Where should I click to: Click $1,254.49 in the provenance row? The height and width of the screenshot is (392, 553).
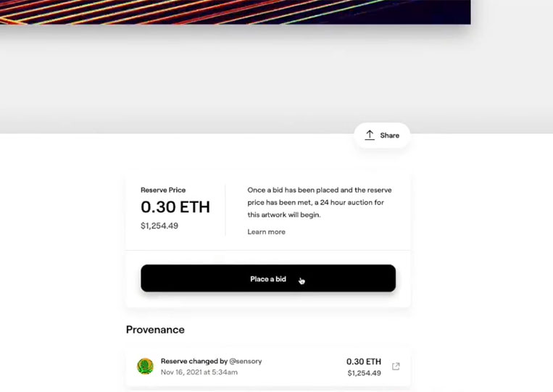pos(364,373)
